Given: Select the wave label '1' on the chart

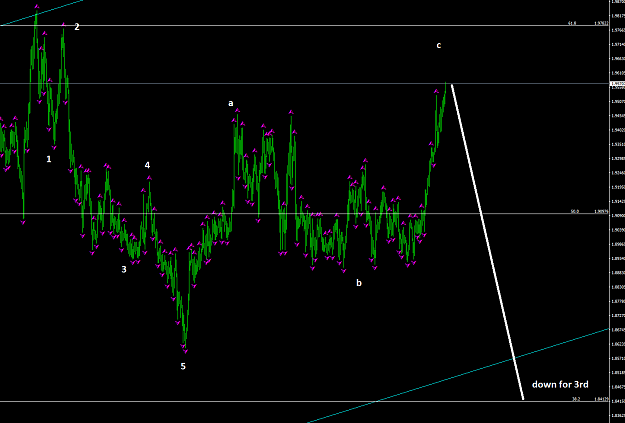Looking at the screenshot, I should [49, 159].
